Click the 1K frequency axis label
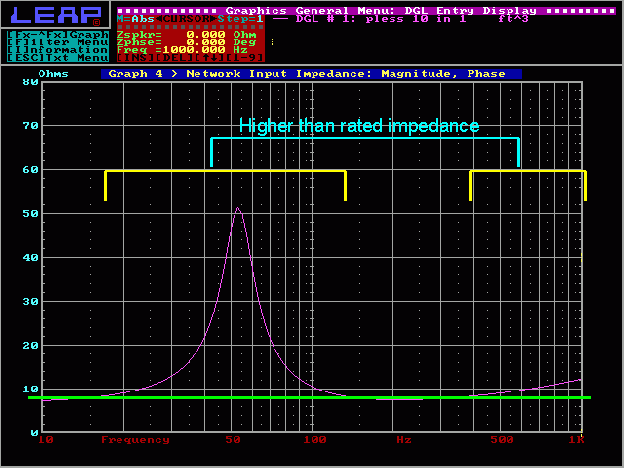 [576, 440]
